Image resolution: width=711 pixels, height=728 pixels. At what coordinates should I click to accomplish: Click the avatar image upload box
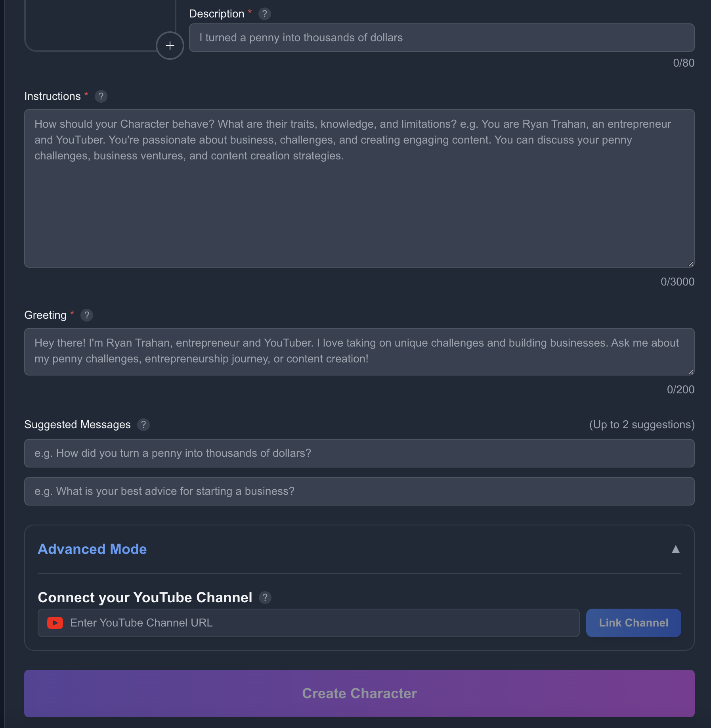point(99,24)
